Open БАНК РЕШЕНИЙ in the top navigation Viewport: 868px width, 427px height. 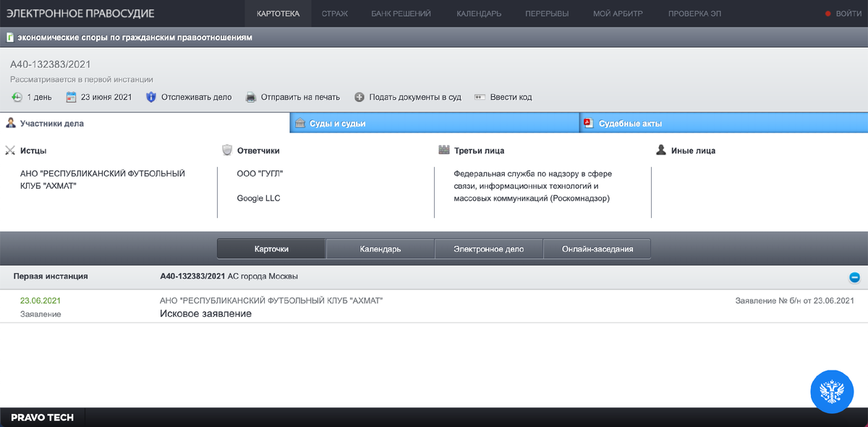401,12
